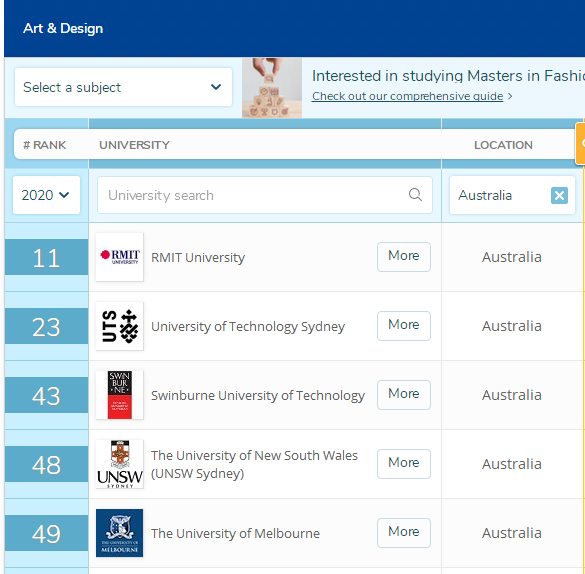Click the Swinburne logo

119,395
